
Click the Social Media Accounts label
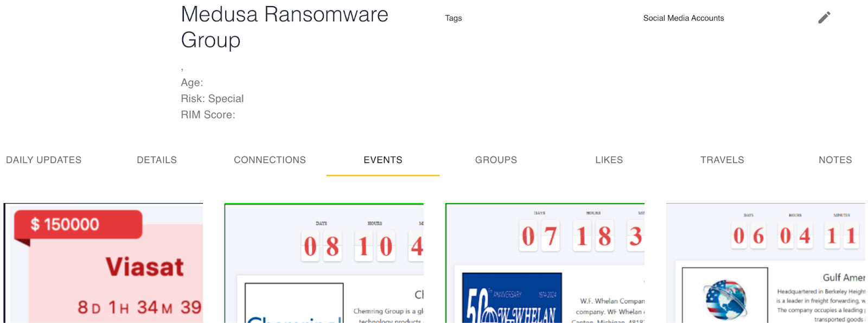(x=683, y=18)
